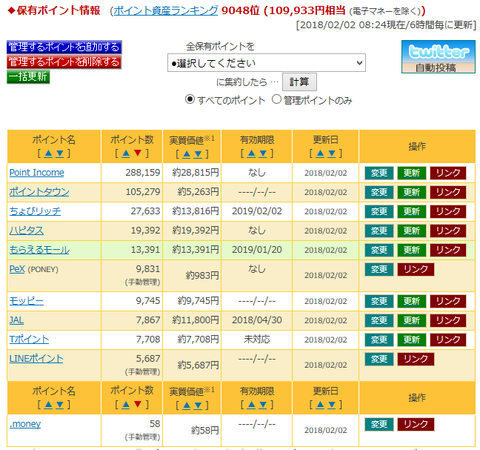Click 変更 for PeX row
480x450 pixels.
click(x=379, y=269)
